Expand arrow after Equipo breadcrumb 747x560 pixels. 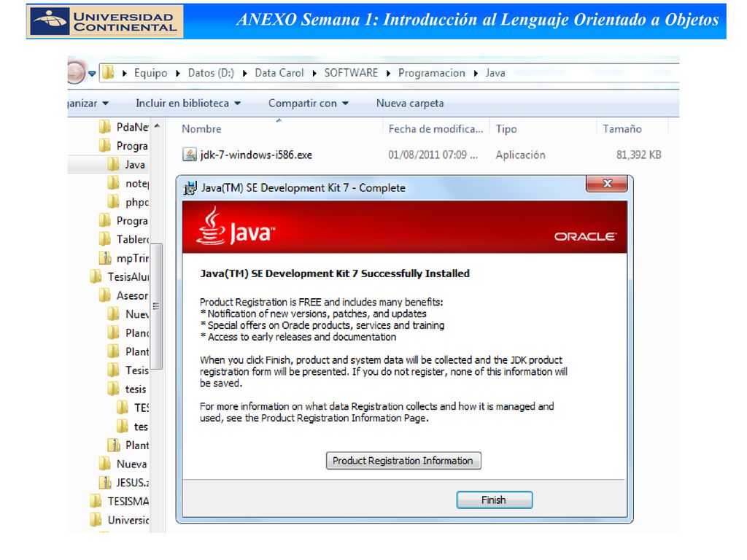pyautogui.click(x=178, y=74)
